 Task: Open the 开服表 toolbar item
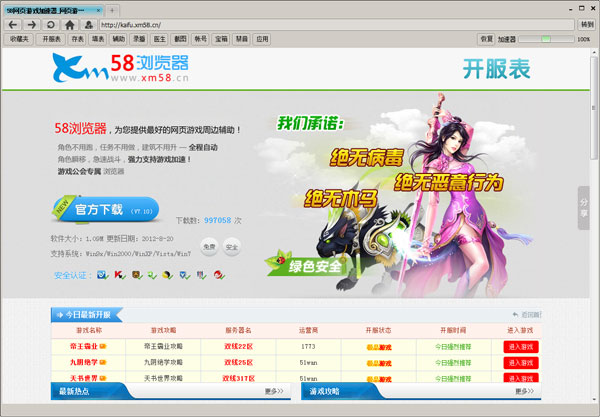[51, 39]
